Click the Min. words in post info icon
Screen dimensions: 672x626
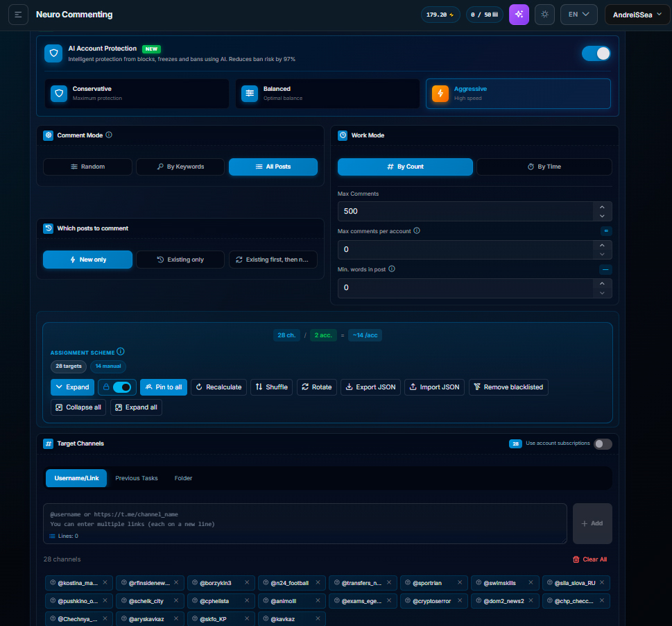[x=392, y=269]
